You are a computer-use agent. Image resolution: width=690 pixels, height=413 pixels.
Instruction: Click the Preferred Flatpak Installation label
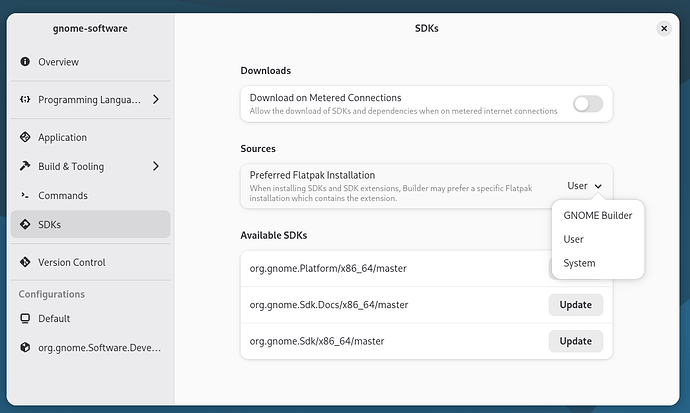click(312, 175)
